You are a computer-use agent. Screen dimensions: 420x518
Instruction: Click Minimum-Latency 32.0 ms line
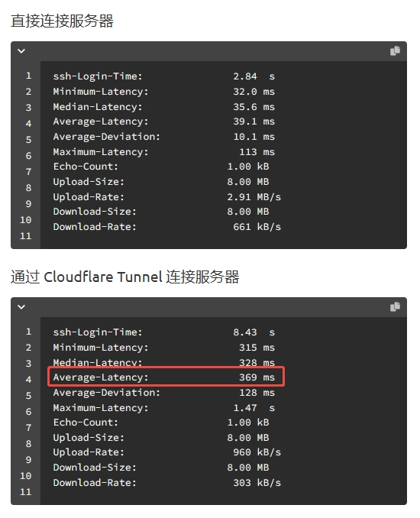coord(163,92)
